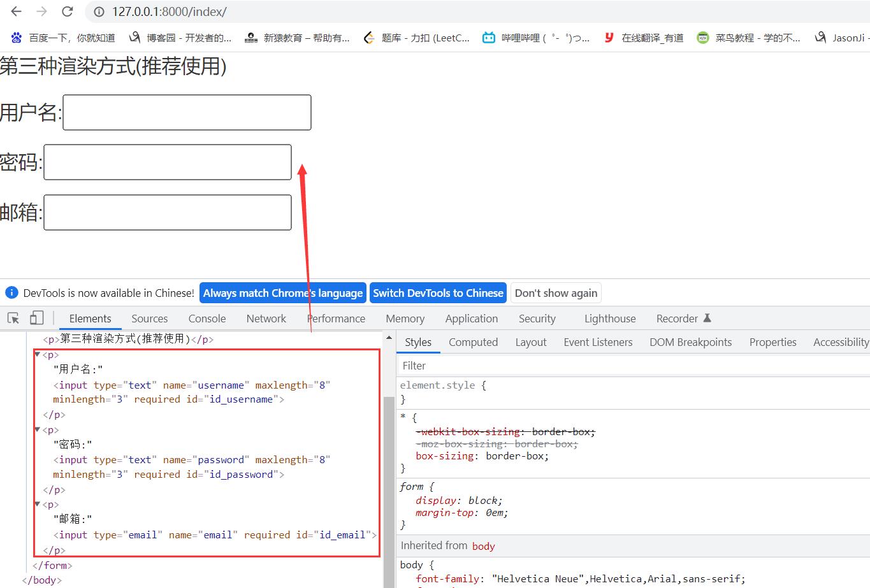Select the id_username input element line
870x588 pixels.
pyautogui.click(x=192, y=392)
